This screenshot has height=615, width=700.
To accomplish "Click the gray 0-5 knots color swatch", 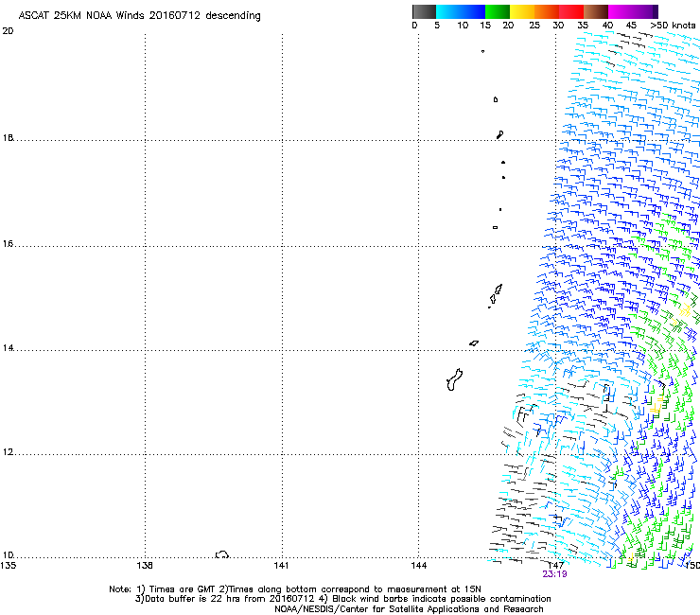I will click(x=424, y=11).
